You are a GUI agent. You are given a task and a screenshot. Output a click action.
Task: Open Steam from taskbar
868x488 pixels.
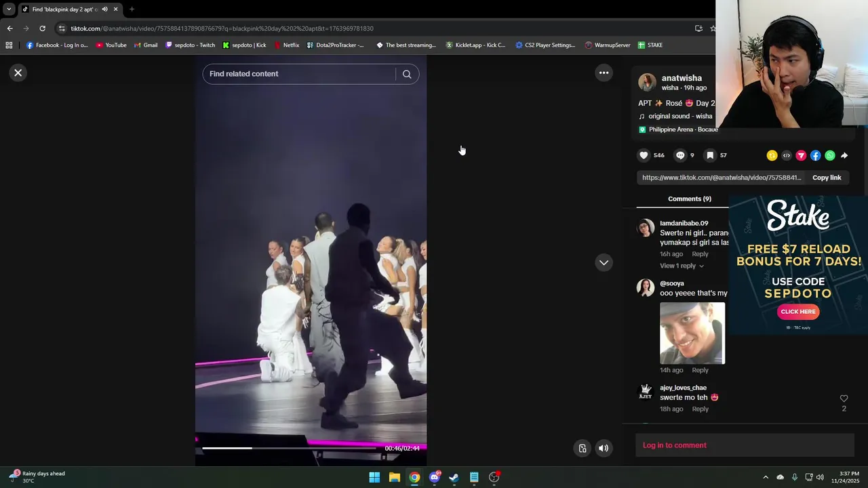tap(454, 477)
